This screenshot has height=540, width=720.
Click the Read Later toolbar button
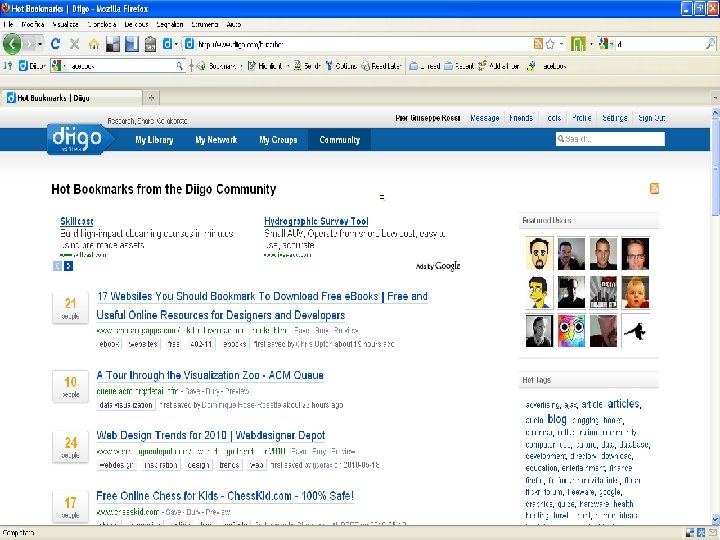coord(381,66)
